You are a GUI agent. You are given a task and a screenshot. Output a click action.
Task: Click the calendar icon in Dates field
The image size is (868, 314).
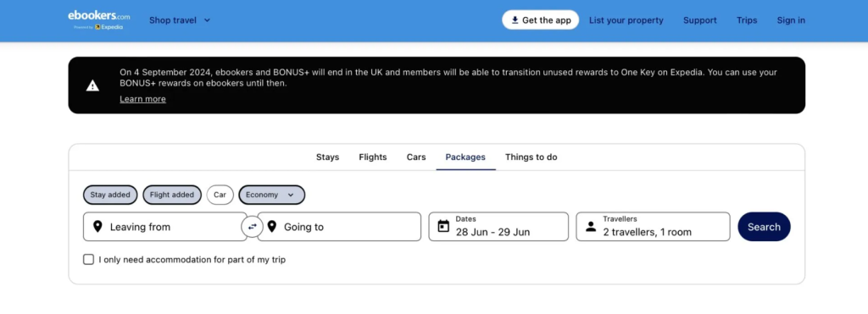tap(443, 226)
